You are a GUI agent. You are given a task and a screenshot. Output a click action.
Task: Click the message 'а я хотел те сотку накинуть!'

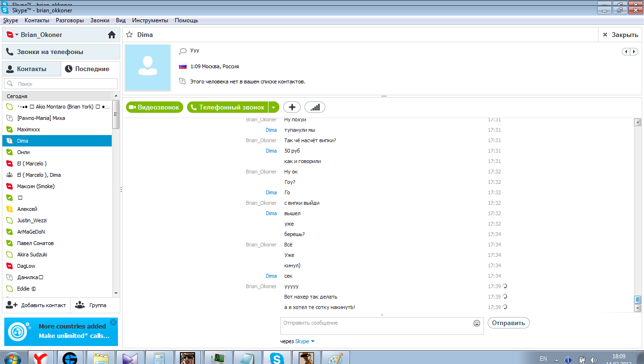pyautogui.click(x=320, y=307)
